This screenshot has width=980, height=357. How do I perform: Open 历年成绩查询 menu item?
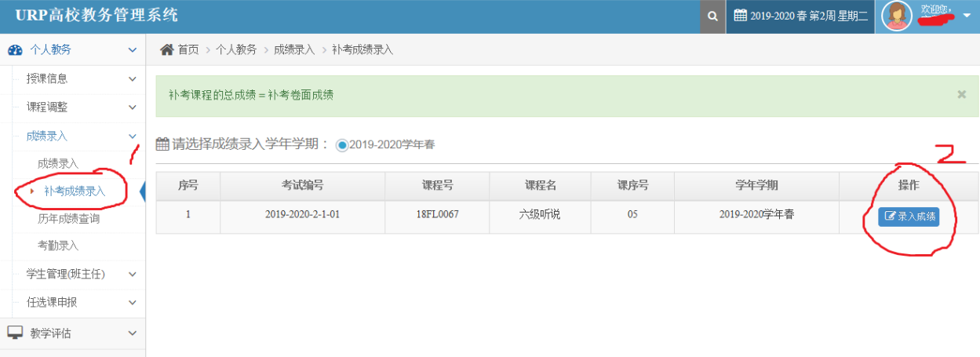[x=68, y=219]
